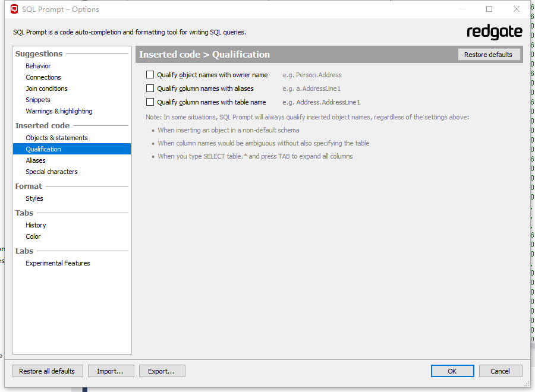Screen dimensions: 535x392
Task: Click the Inserted code > Qualification header
Action: click(204, 55)
